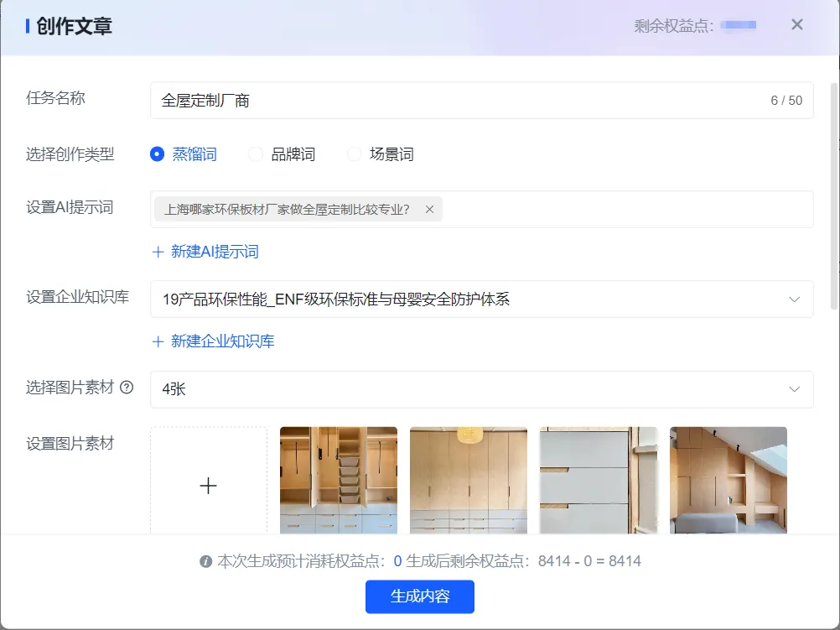
Task: Click the plus icon to upload image
Action: coord(209,485)
